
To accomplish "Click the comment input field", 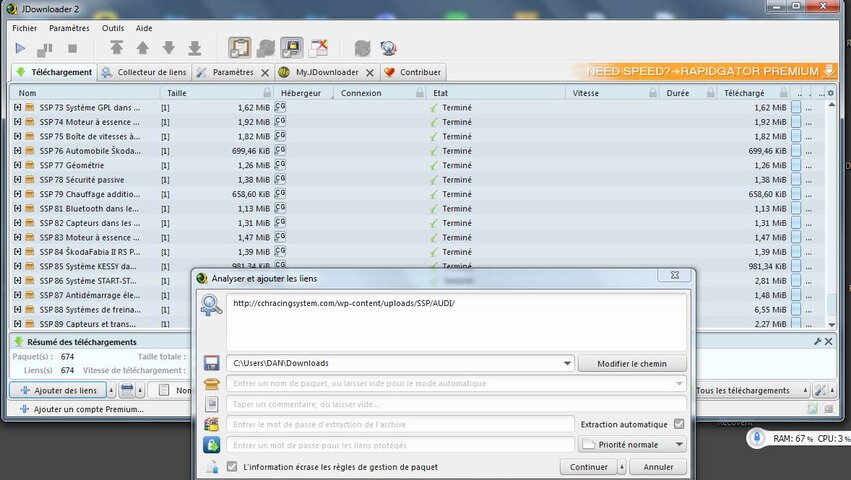I will click(456, 404).
